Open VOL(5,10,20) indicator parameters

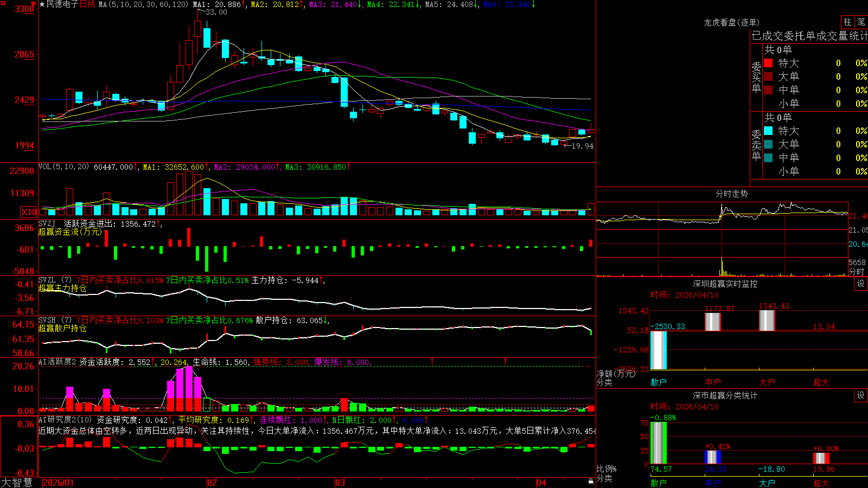click(63, 167)
